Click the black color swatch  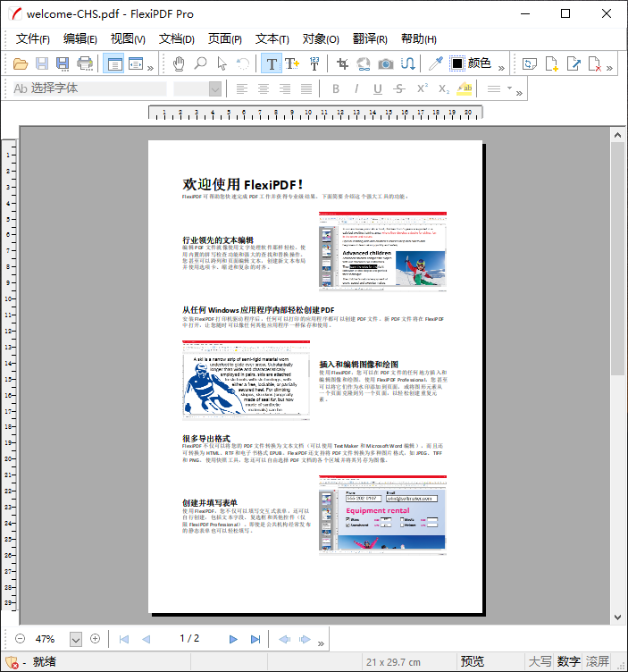[x=457, y=63]
